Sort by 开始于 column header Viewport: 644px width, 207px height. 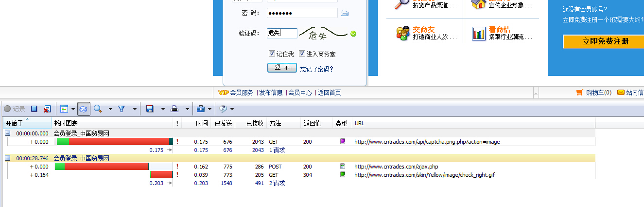(x=27, y=123)
